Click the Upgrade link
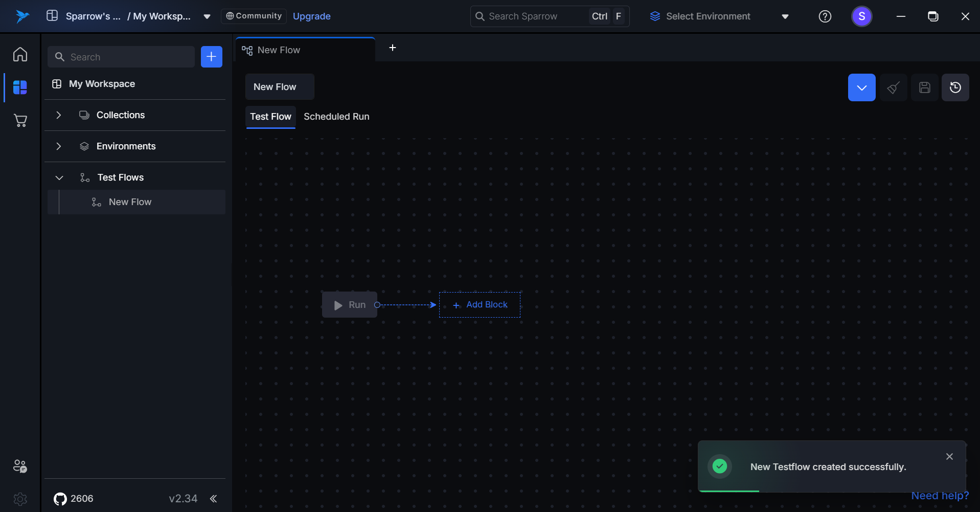Image resolution: width=980 pixels, height=512 pixels. tap(311, 16)
